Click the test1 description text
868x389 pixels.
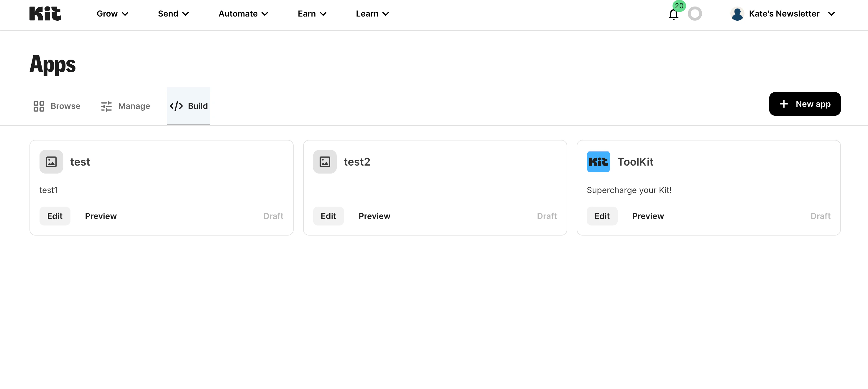(x=49, y=190)
